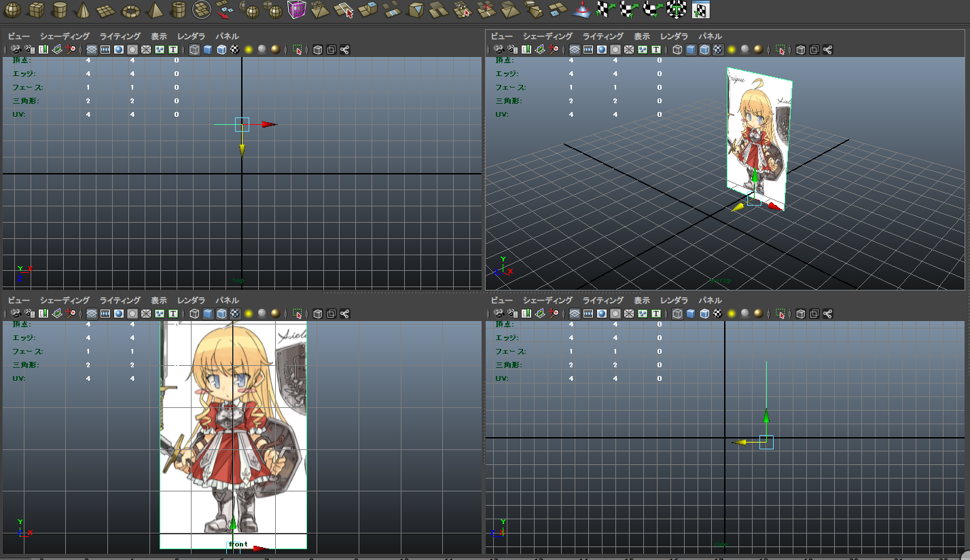This screenshot has height=560, width=970.
Task: Create a polygon sphere from the shelf
Action: click(13, 10)
